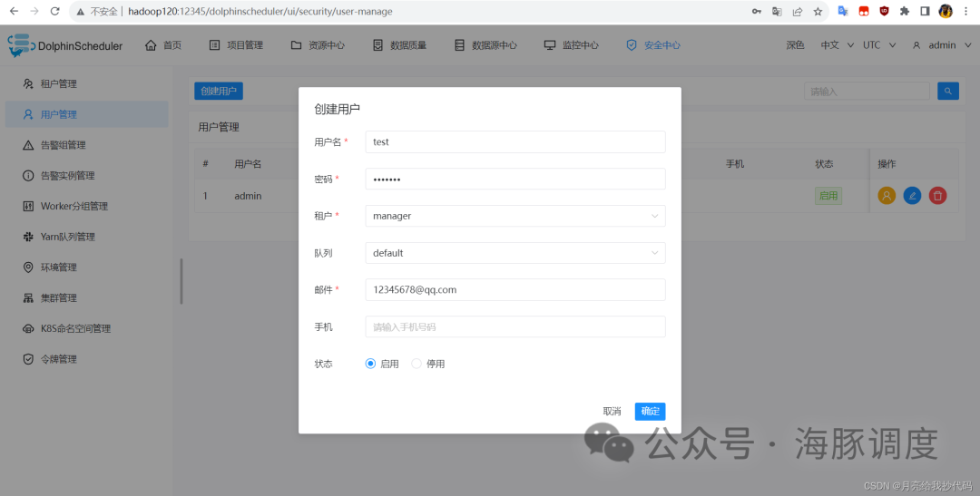Image resolution: width=980 pixels, height=496 pixels.
Task: Select 令牌管理 in the sidebar
Action: click(87, 359)
